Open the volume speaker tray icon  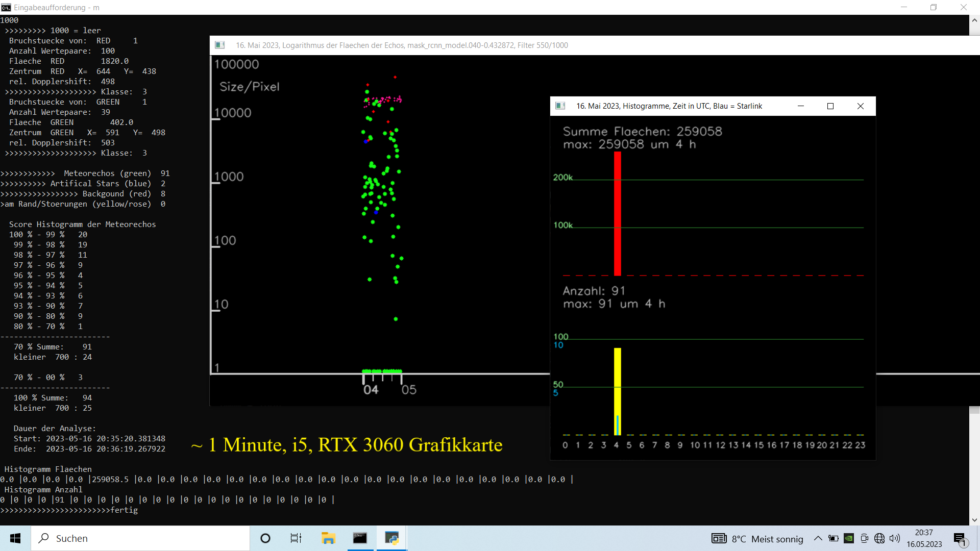pyautogui.click(x=895, y=538)
